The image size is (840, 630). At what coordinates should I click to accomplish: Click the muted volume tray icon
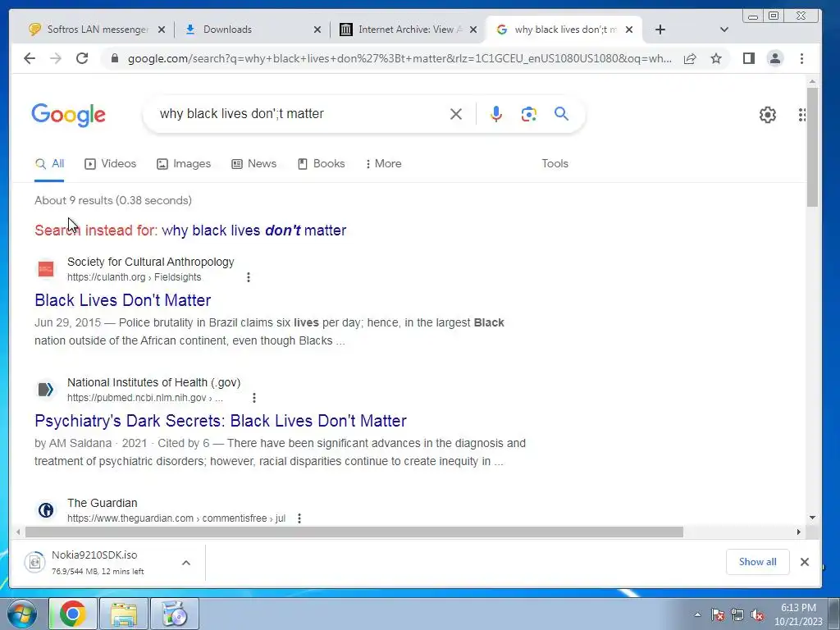757,614
